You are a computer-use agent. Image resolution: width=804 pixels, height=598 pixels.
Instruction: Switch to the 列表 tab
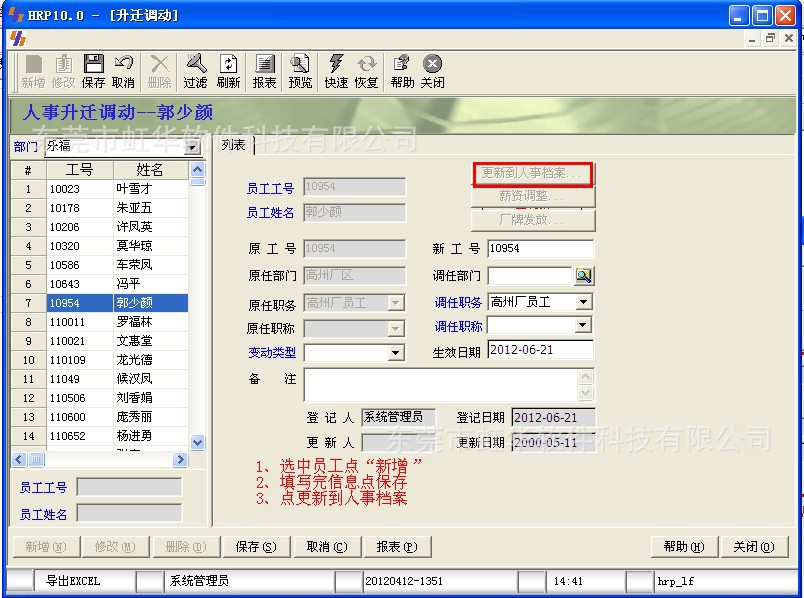pos(234,145)
